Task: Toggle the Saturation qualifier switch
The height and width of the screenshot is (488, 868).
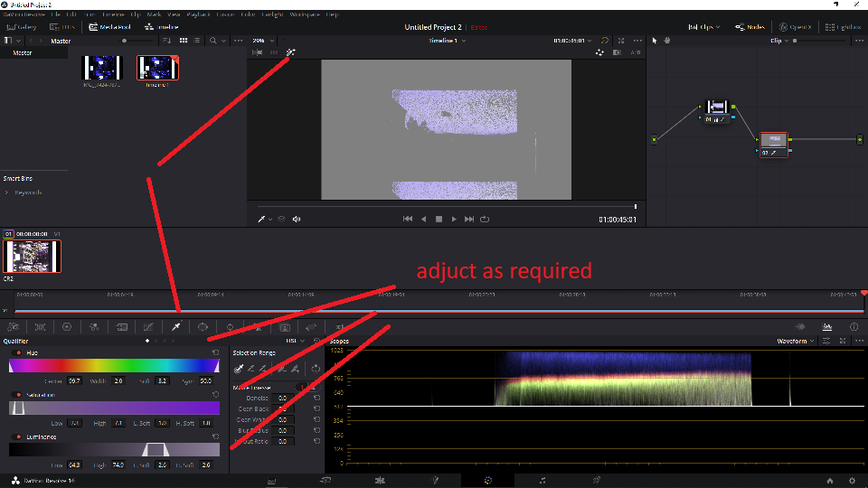Action: click(x=18, y=395)
